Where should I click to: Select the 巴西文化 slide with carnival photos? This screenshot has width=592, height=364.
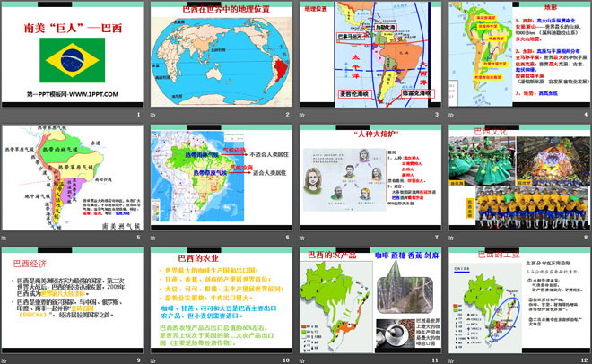click(518, 178)
